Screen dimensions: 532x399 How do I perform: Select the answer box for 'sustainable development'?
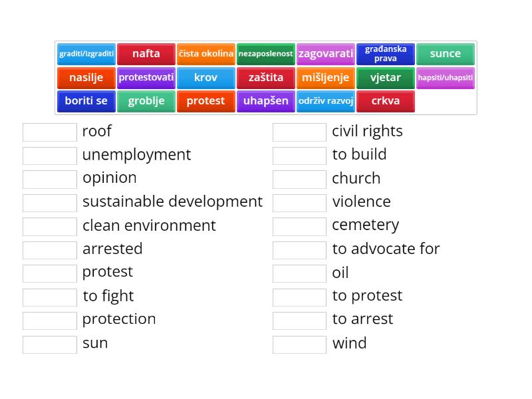[50, 202]
